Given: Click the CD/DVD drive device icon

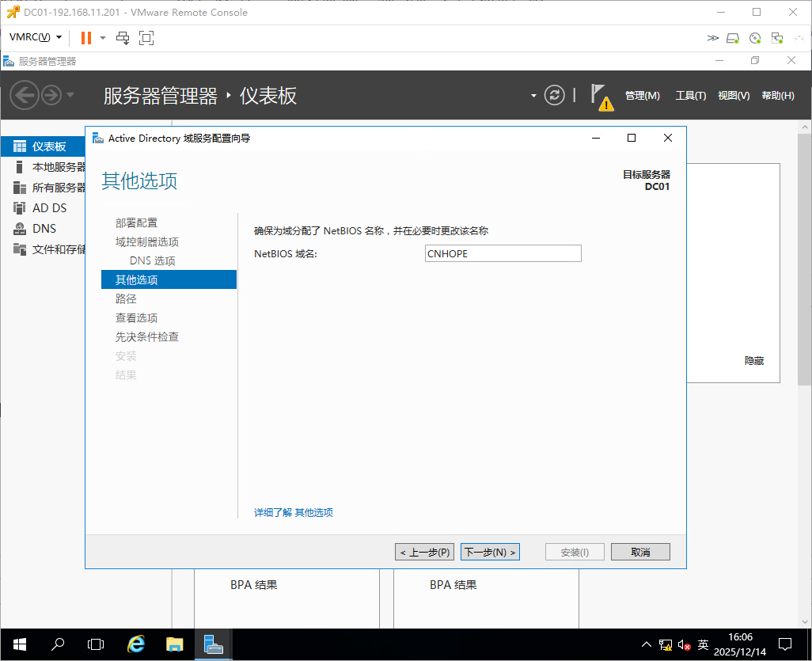Looking at the screenshot, I should pos(755,38).
